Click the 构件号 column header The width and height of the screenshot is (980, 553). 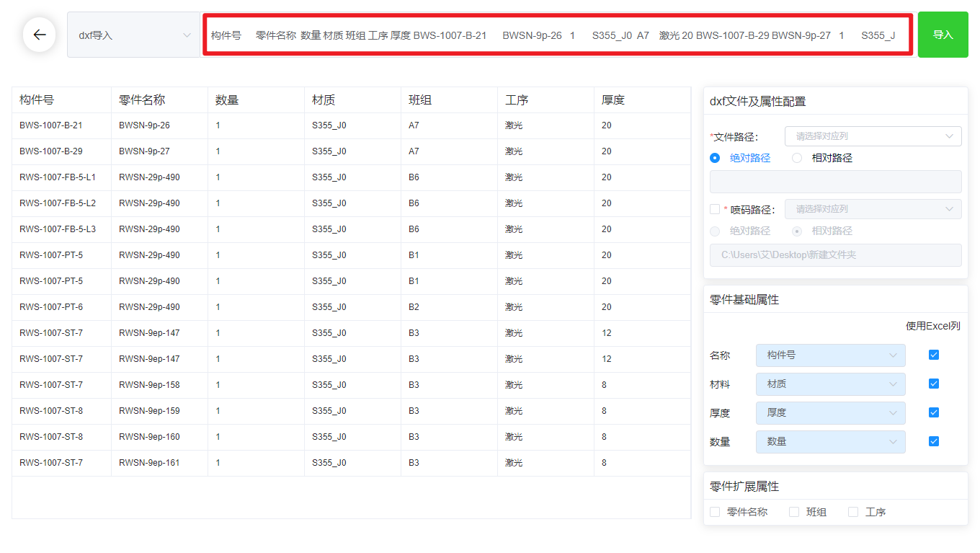point(61,100)
